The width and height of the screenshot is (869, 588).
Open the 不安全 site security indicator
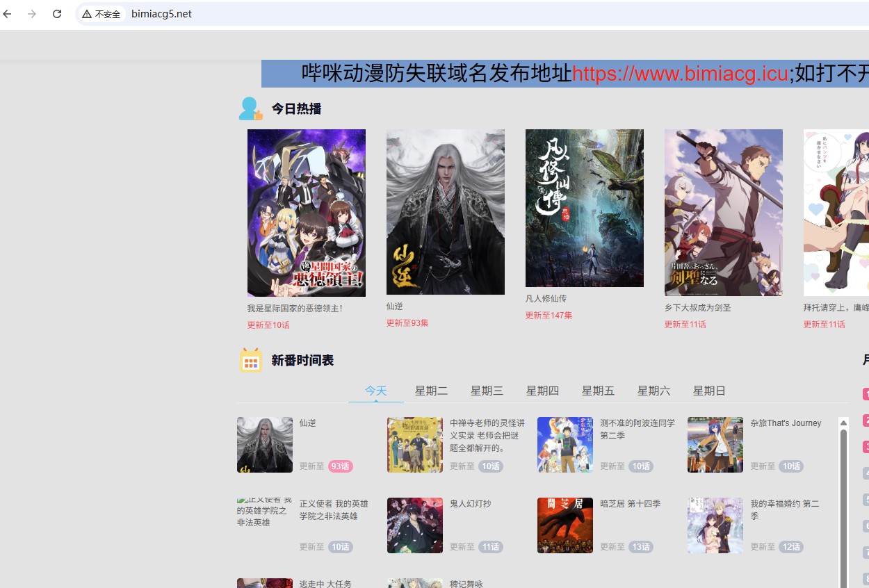[x=101, y=14]
